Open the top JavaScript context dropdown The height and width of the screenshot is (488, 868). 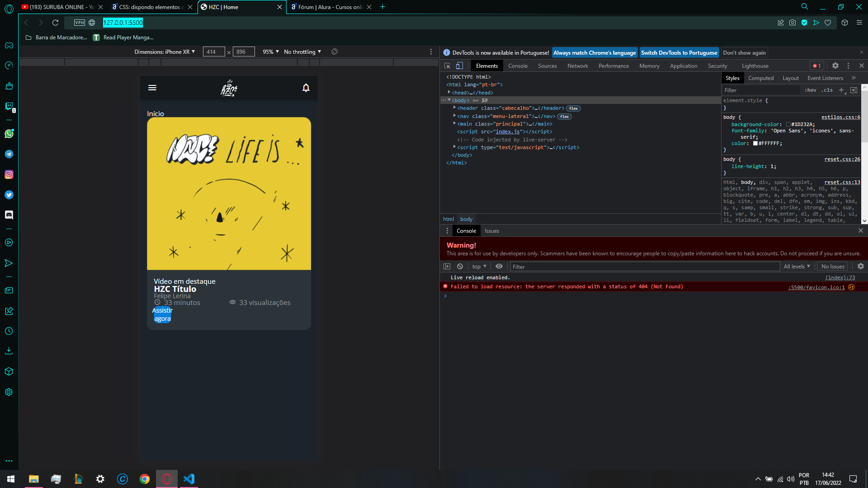tap(479, 267)
